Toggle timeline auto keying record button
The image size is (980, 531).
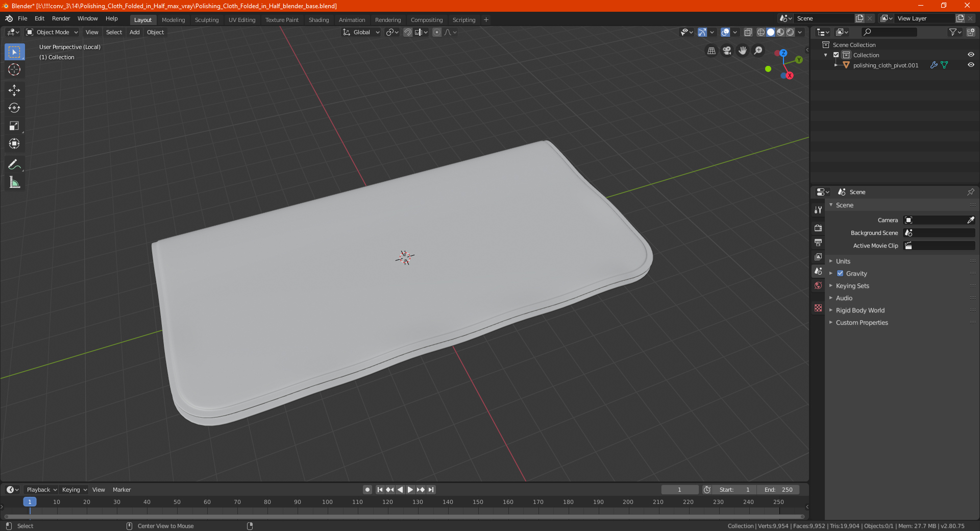point(367,490)
